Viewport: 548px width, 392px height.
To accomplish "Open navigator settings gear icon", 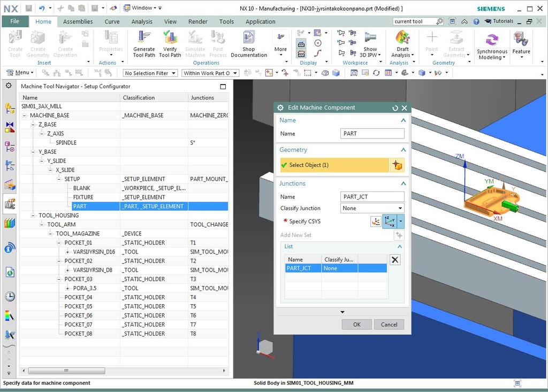I will [9, 86].
